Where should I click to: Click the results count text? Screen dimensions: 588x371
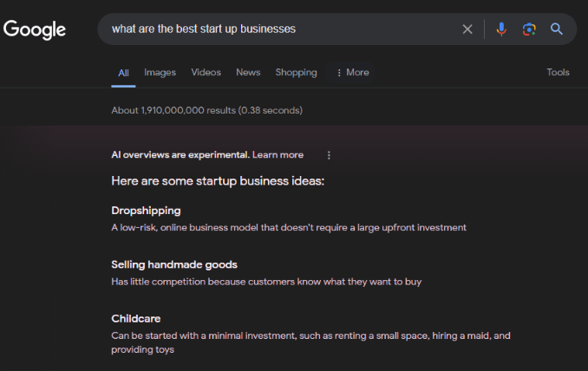206,111
